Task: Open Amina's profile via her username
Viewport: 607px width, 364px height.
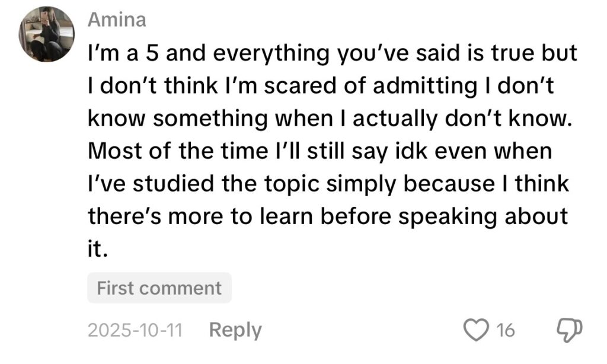Action: click(116, 20)
